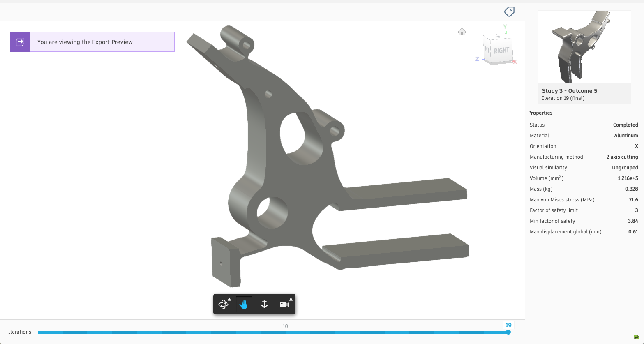This screenshot has width=644, height=344.
Task: Select the min safety factor value '3.84'
Action: (x=633, y=221)
